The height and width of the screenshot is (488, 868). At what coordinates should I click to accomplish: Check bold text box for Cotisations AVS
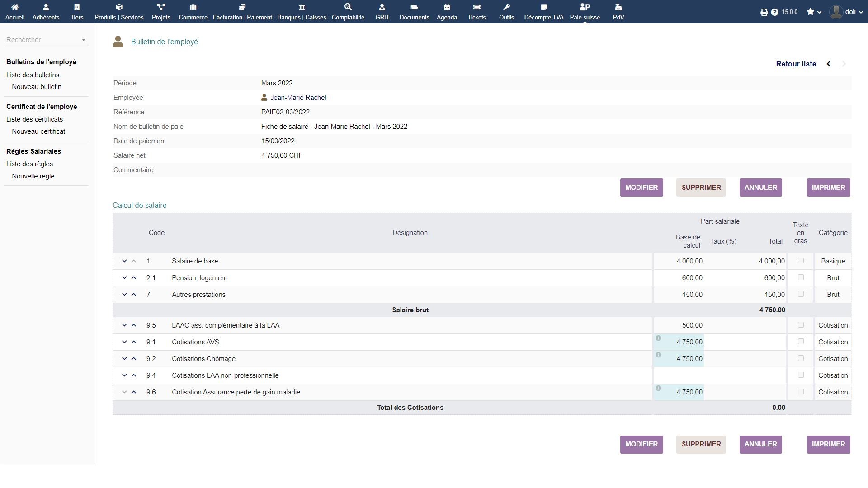point(801,342)
